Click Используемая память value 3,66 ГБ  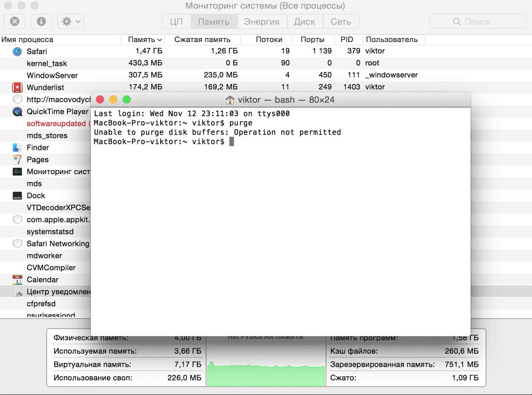coord(187,351)
